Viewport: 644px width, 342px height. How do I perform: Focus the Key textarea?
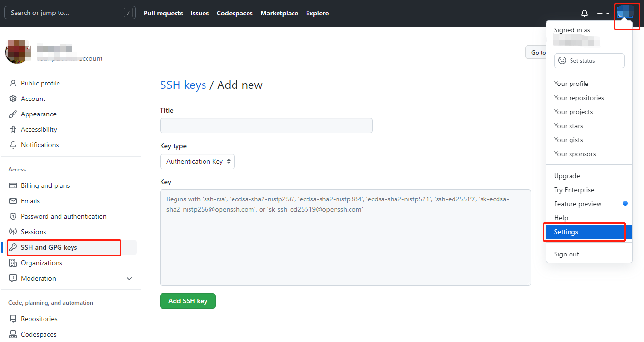click(346, 238)
